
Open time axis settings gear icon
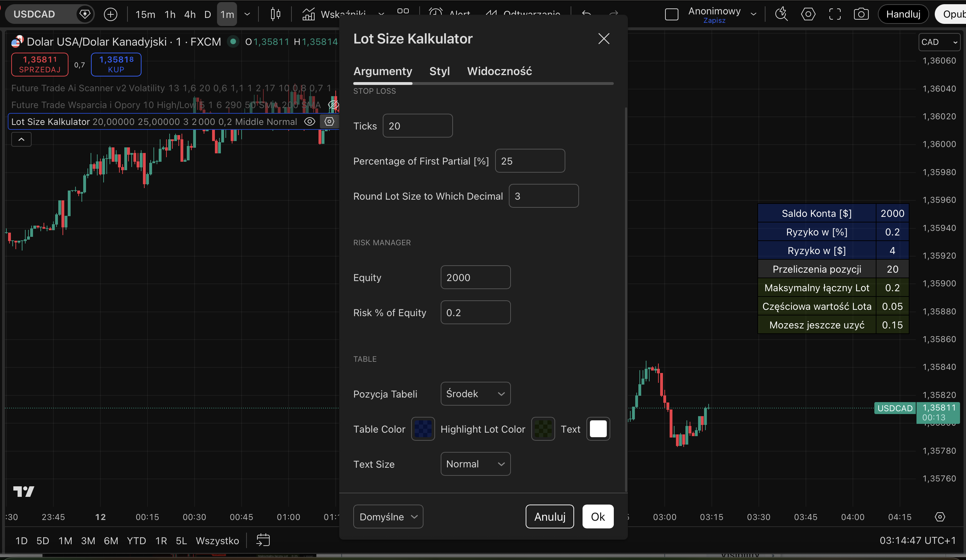click(x=940, y=517)
